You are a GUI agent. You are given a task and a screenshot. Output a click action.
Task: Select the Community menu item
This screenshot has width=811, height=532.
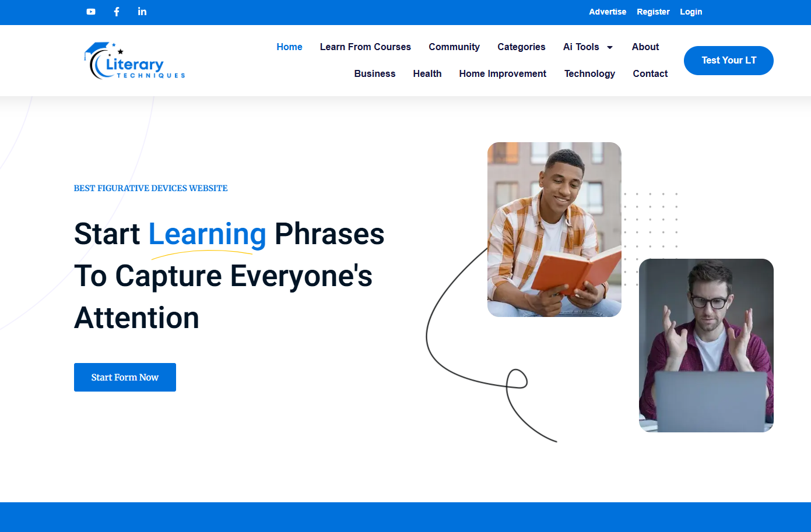tap(454, 47)
